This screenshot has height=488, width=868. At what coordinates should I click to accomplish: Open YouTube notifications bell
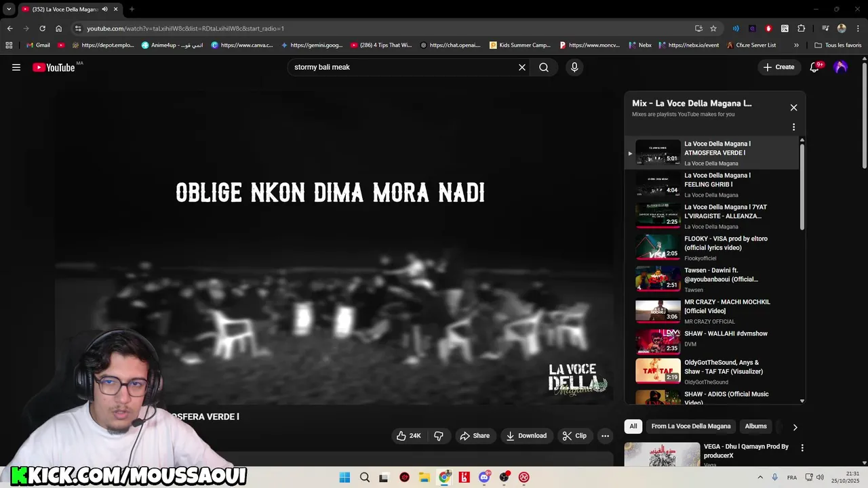(x=815, y=67)
